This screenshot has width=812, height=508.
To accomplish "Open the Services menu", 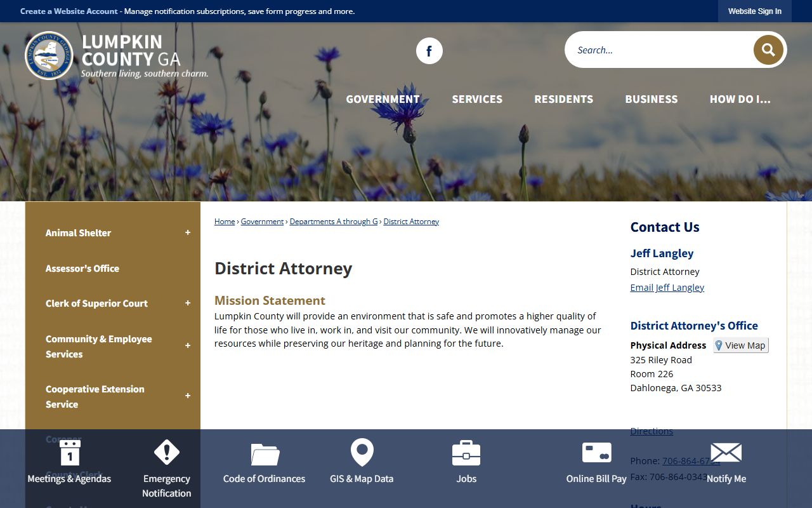I will 477,99.
